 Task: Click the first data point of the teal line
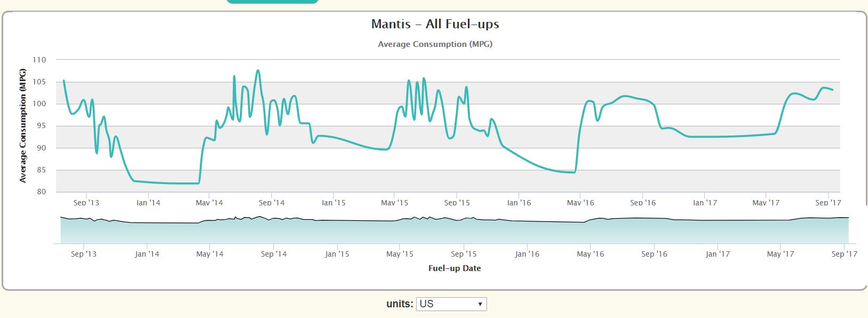pyautogui.click(x=64, y=81)
